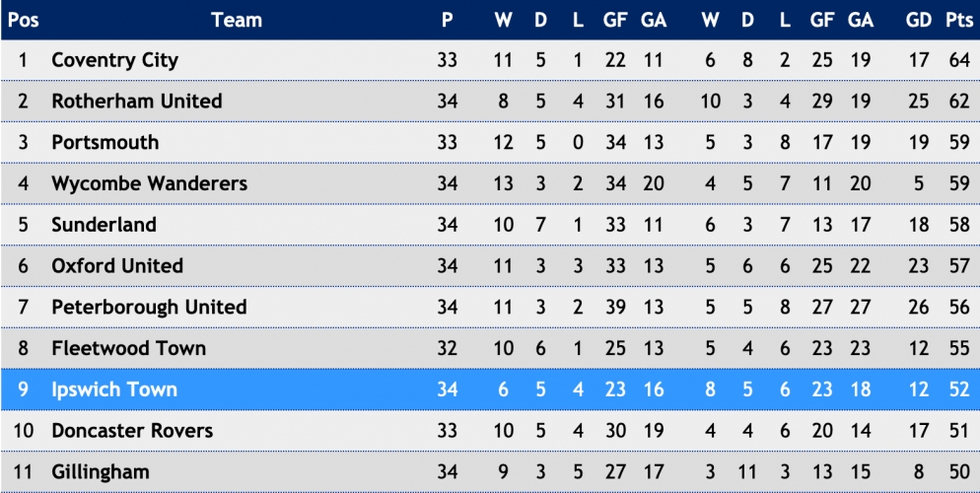This screenshot has width=980, height=493.
Task: Sort by the Pos column header
Action: pos(23,20)
